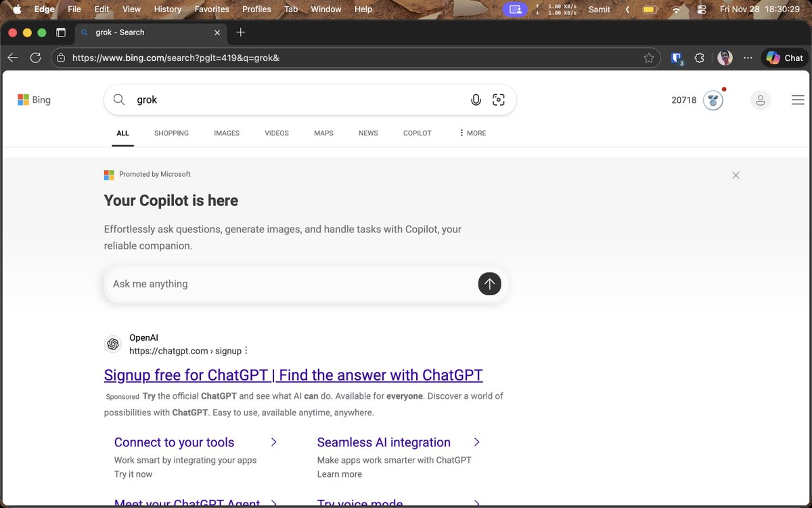This screenshot has height=508, width=812.
Task: Start voice search with microphone icon
Action: [x=476, y=100]
